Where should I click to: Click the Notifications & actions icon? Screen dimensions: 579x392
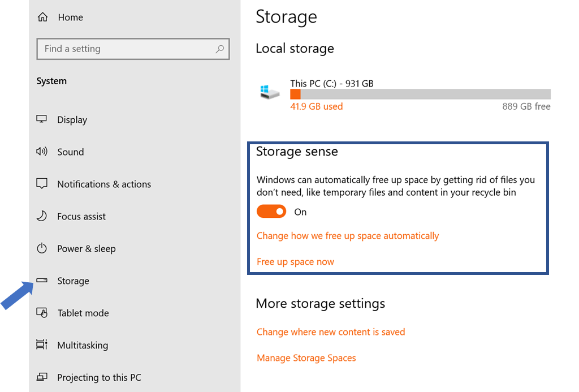[42, 184]
